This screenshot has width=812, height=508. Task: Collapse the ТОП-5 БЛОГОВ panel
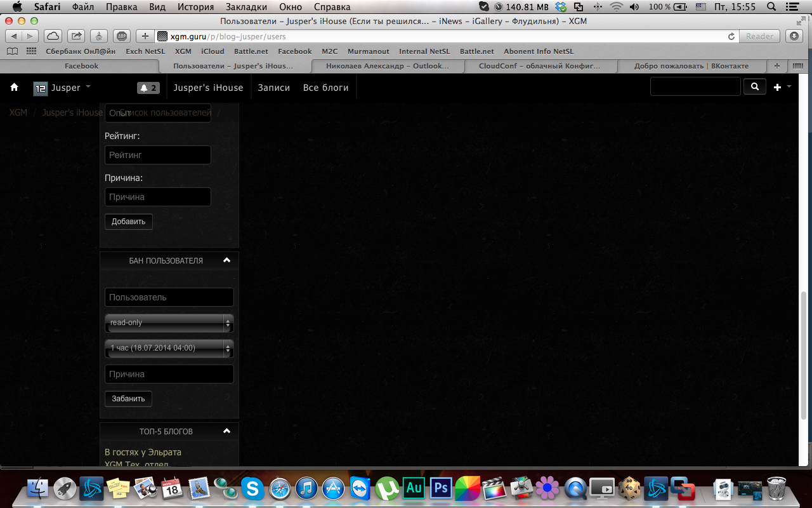[226, 431]
